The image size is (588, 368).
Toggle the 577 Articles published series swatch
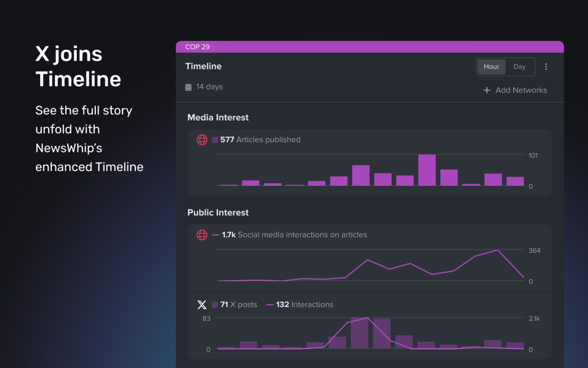[215, 140]
